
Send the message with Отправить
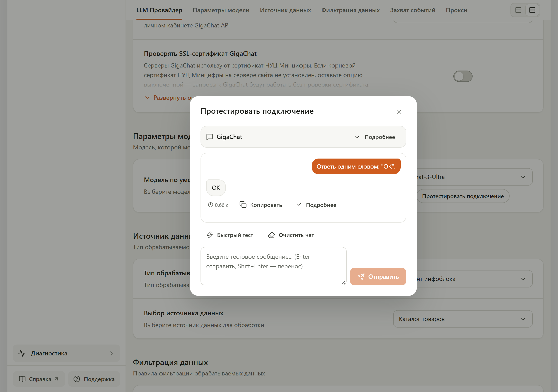pyautogui.click(x=378, y=277)
